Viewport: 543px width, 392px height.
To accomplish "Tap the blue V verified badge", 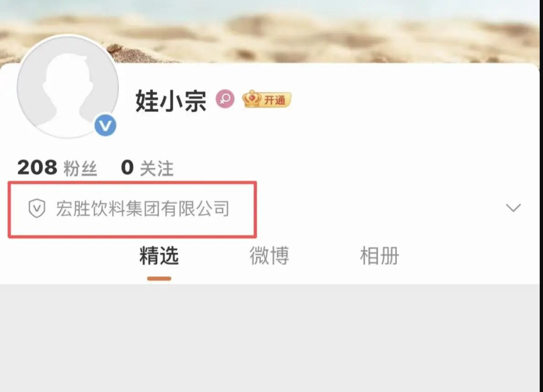I will point(105,125).
